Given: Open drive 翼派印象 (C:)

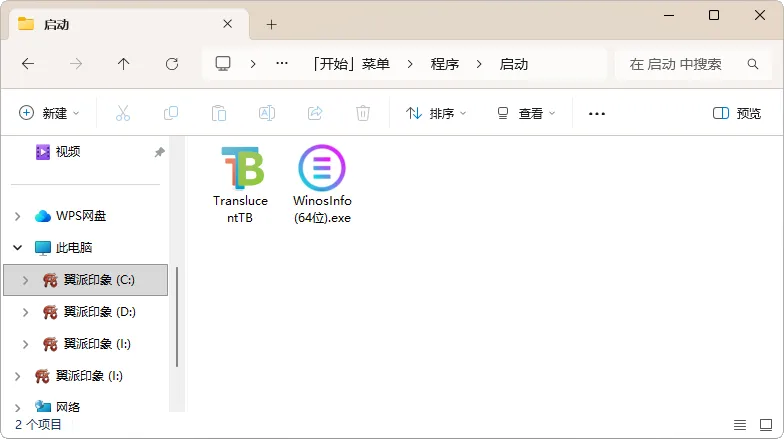Looking at the screenshot, I should 86,280.
